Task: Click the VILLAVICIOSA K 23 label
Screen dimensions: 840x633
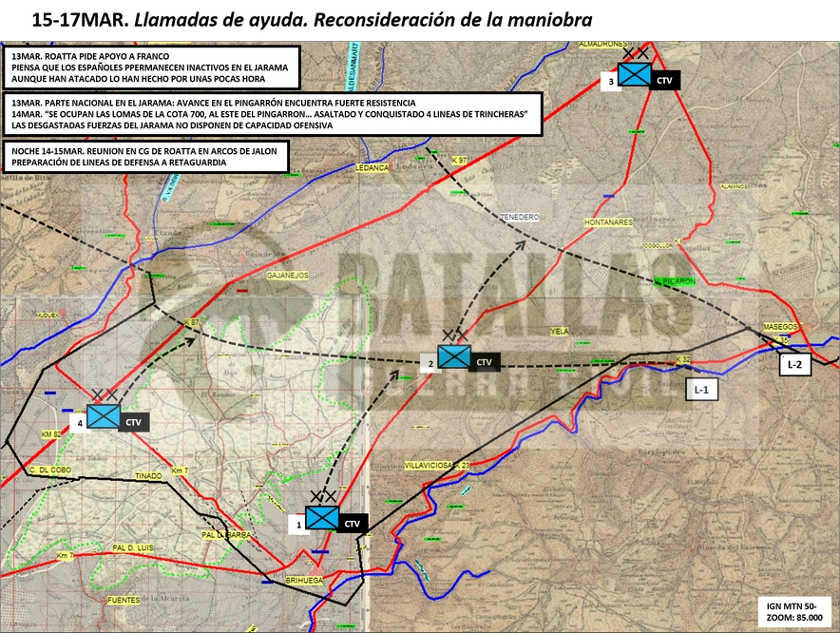Action: point(436,465)
